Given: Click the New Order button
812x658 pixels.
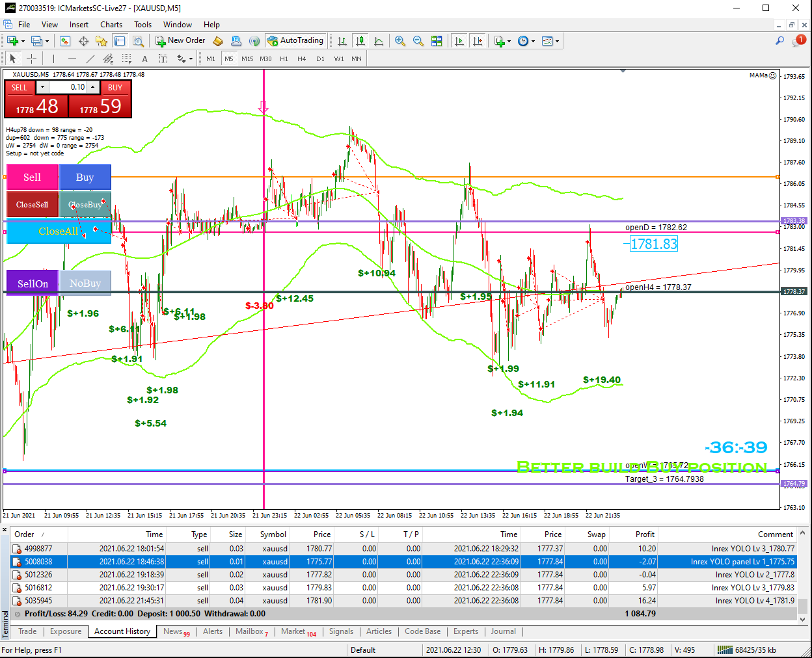Looking at the screenshot, I should point(180,40).
